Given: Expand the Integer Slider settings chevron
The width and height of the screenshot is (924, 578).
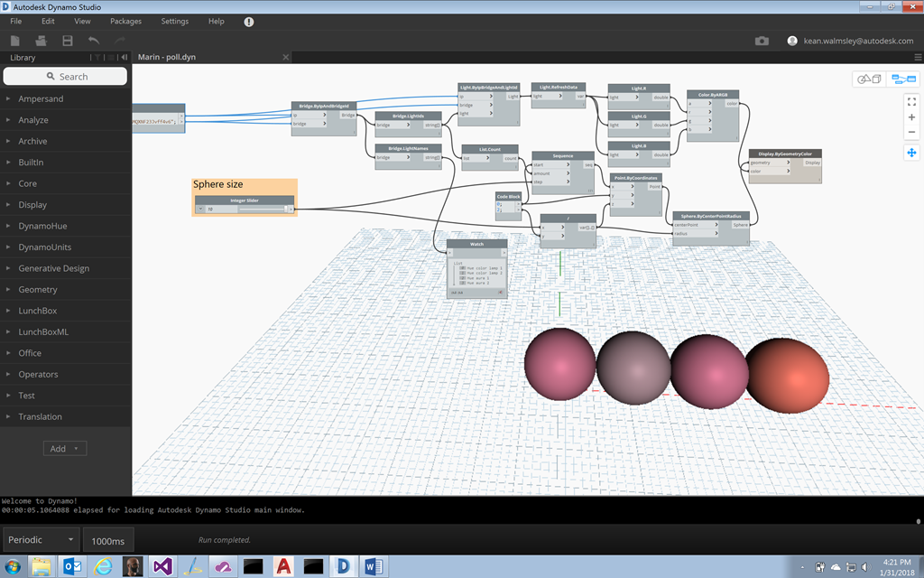Looking at the screenshot, I should tap(199, 209).
